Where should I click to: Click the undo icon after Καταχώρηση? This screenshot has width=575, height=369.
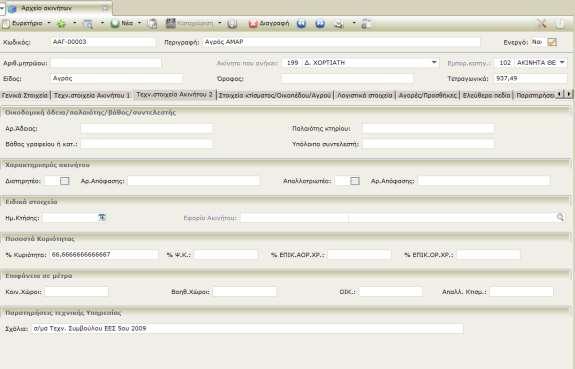tap(232, 24)
